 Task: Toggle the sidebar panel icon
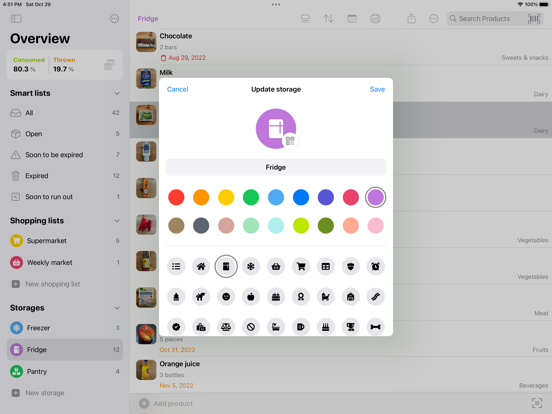pos(16,19)
